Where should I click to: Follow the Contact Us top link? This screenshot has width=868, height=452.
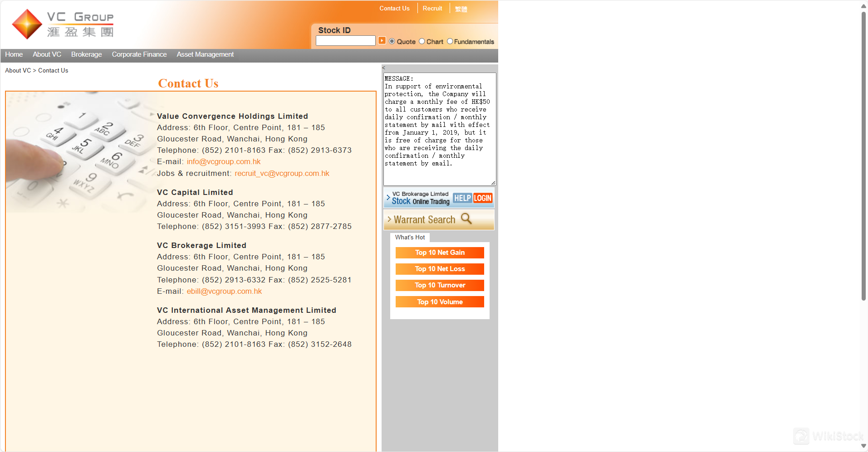[x=394, y=8]
